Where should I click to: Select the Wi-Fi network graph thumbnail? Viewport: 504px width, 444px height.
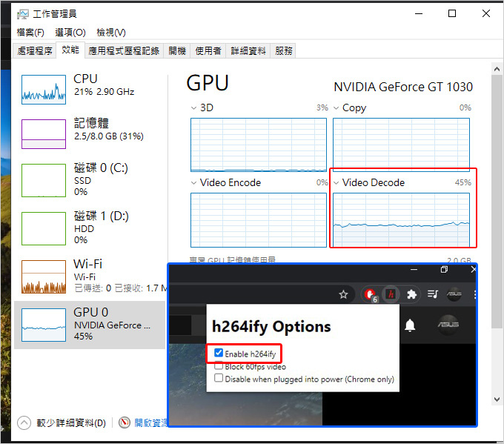click(44, 276)
